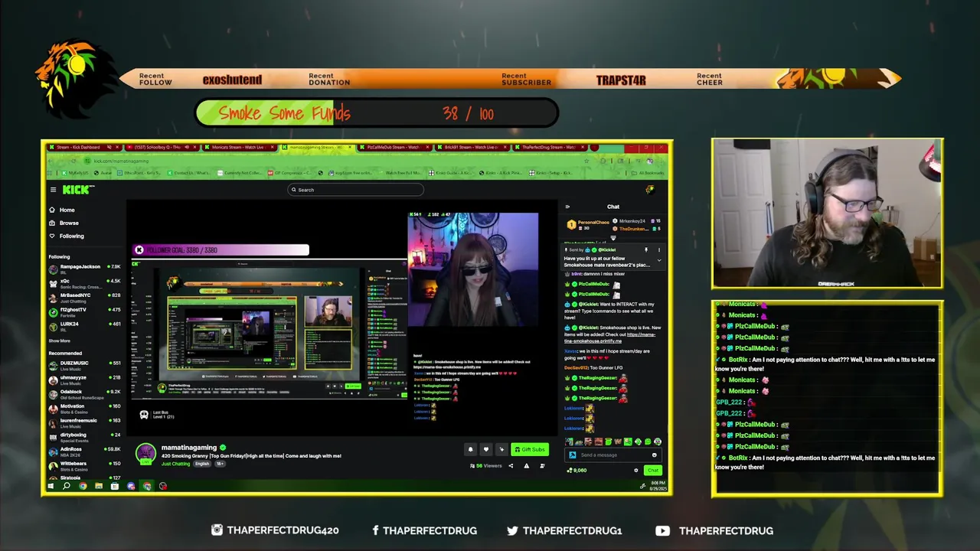Open ft2ghostTV channel in sidebar
This screenshot has height=551, width=980.
84,311
